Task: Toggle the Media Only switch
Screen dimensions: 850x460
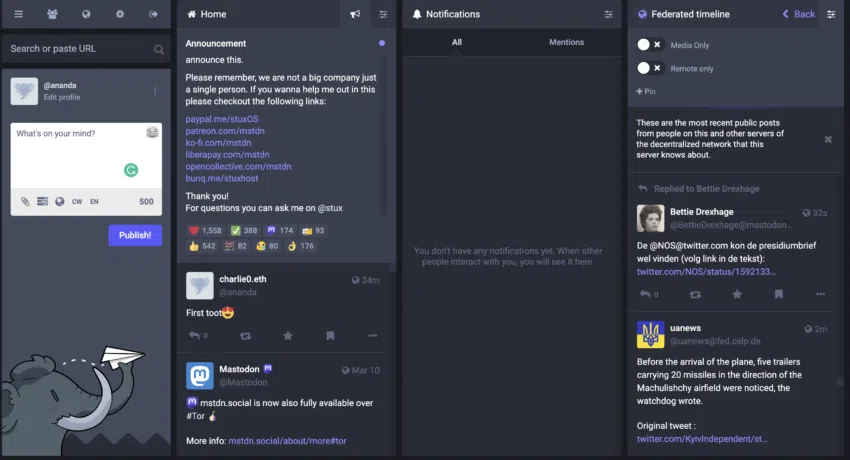Action: pyautogui.click(x=649, y=45)
